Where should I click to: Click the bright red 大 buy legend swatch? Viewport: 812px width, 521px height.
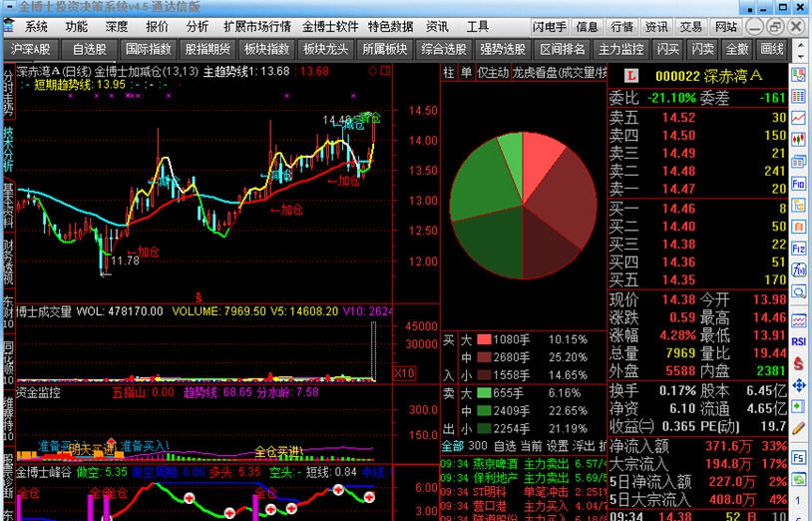484,339
